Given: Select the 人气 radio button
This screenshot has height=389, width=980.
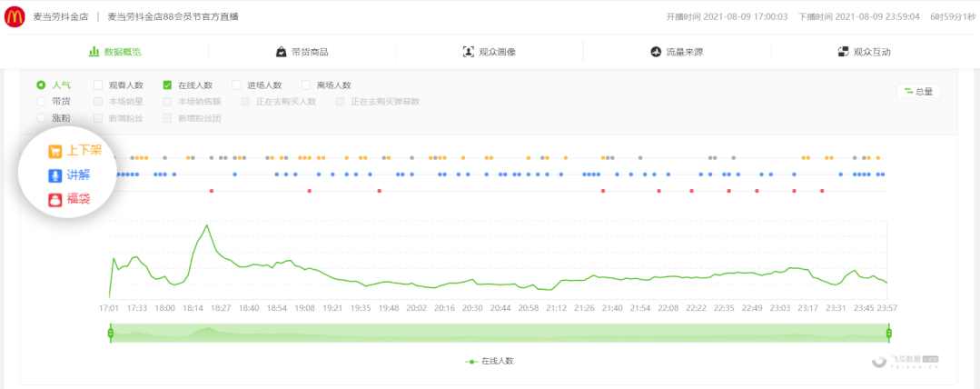Looking at the screenshot, I should click(41, 85).
